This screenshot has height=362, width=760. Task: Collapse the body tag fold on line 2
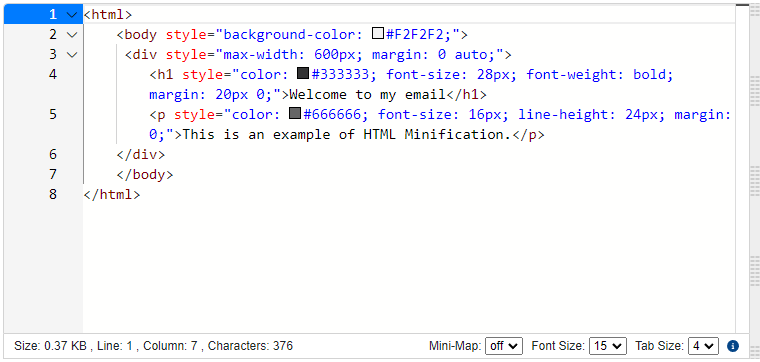72,35
